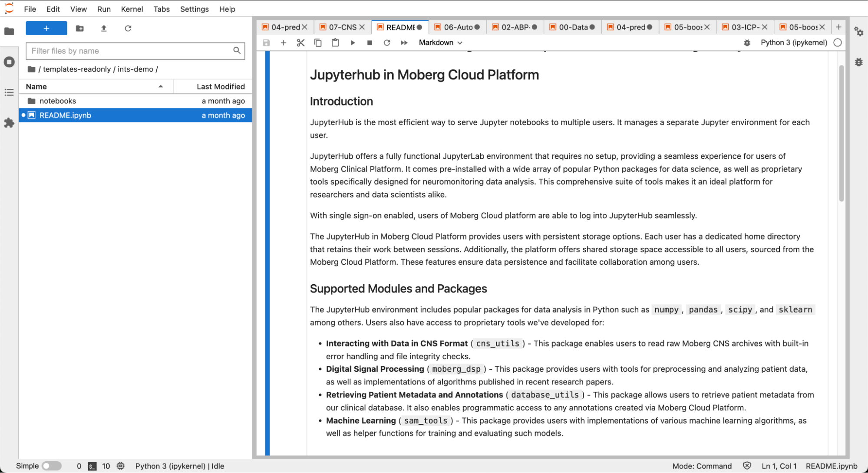Open the Table of Contents sidebar
Screen dimensions: 868x473
[x=9, y=92]
